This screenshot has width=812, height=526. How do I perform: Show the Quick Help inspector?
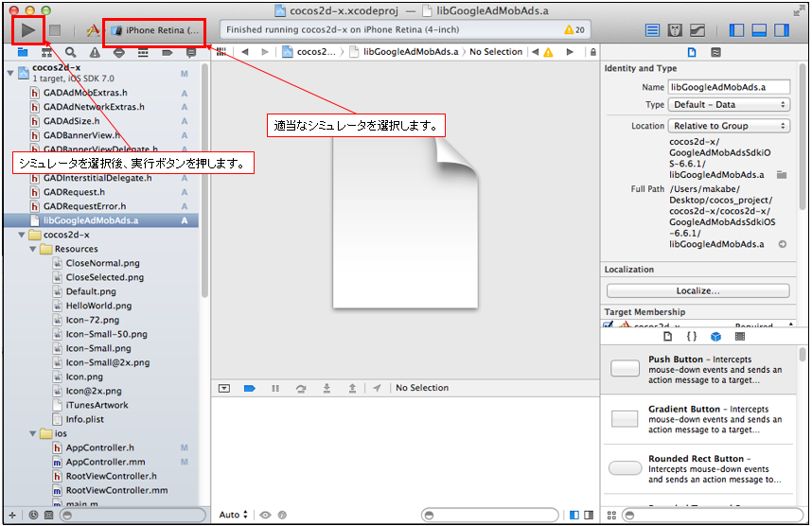click(715, 52)
